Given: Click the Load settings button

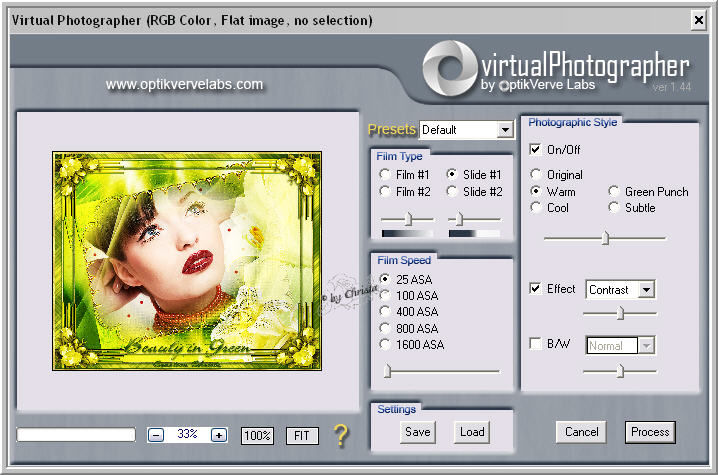Looking at the screenshot, I should coord(472,432).
